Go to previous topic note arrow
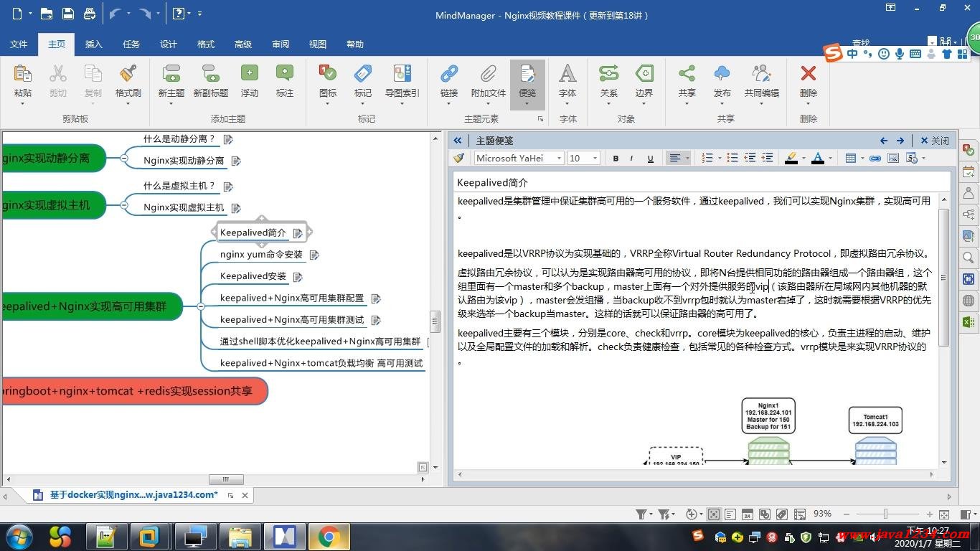980x551 pixels. tap(884, 141)
